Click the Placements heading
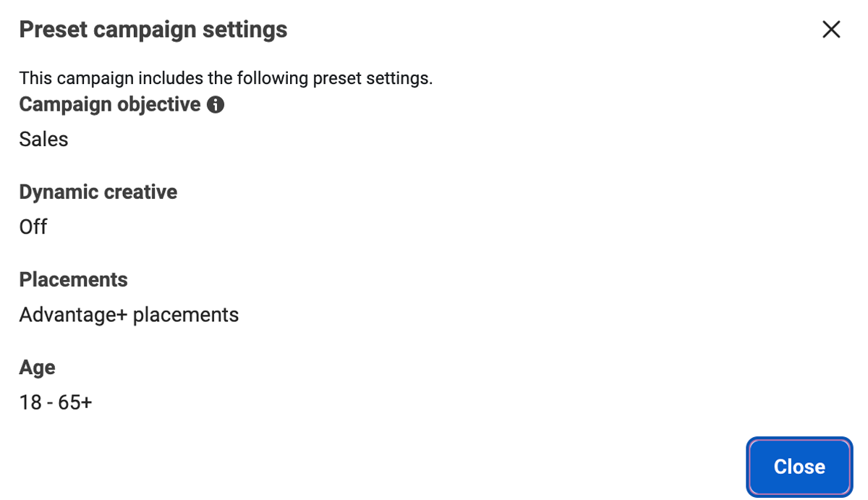The image size is (868, 500). (x=73, y=279)
